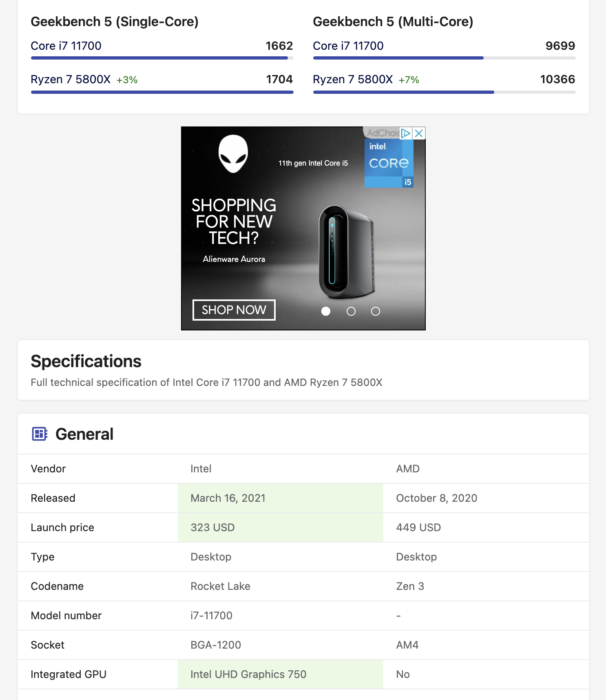606x700 pixels.
Task: Click the single-core score "1704"
Action: point(279,79)
